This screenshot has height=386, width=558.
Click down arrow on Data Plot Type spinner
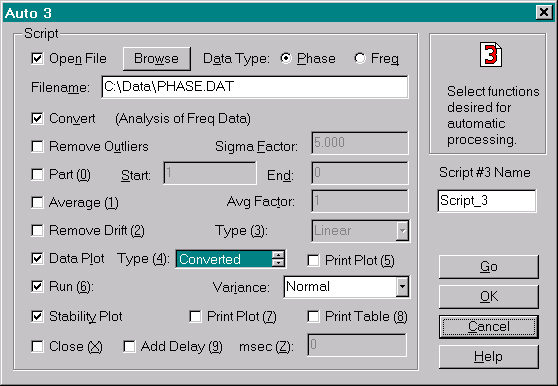278,263
